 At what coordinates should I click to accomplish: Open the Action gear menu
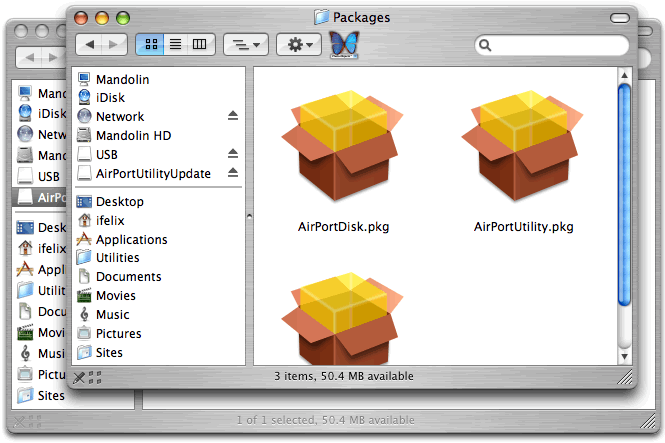299,45
